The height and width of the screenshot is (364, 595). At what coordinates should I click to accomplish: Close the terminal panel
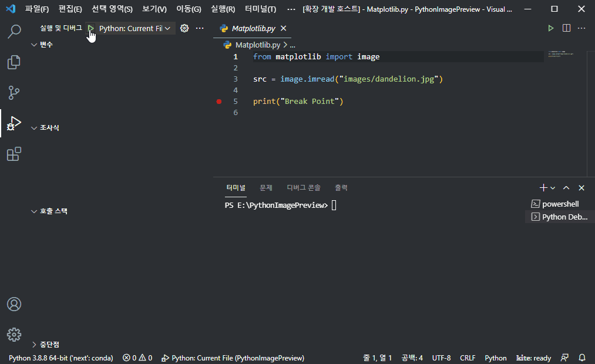click(581, 188)
